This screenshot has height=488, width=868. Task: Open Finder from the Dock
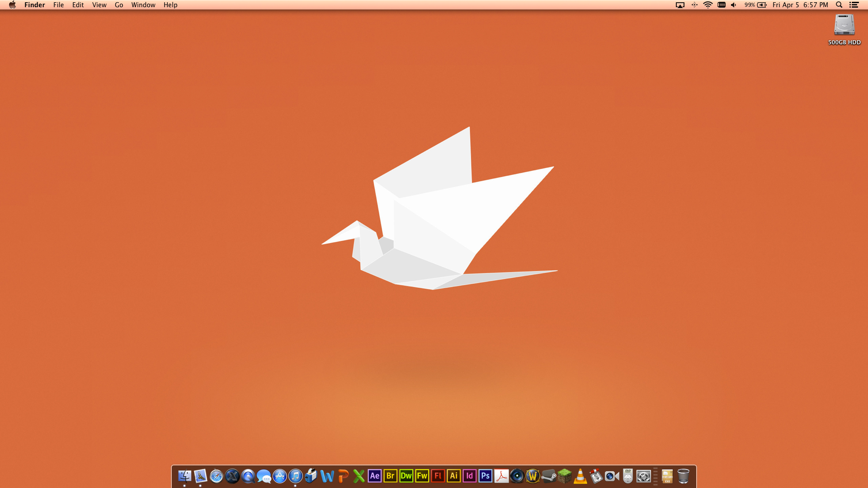184,476
